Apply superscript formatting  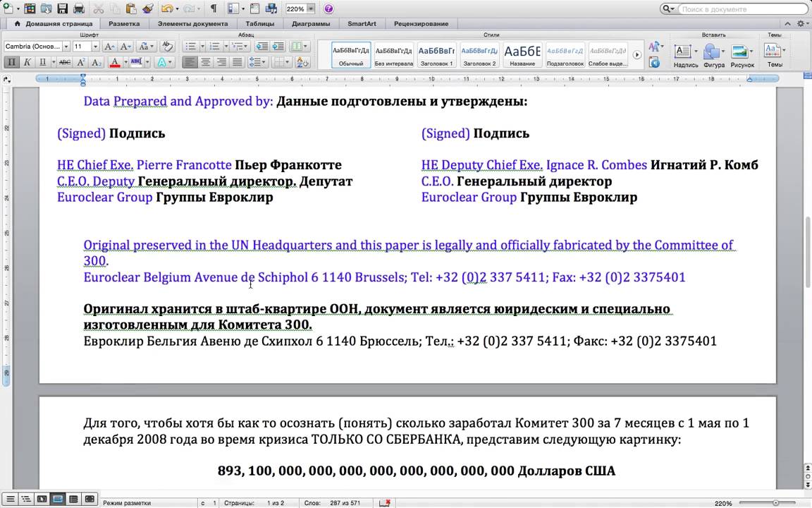point(81,62)
